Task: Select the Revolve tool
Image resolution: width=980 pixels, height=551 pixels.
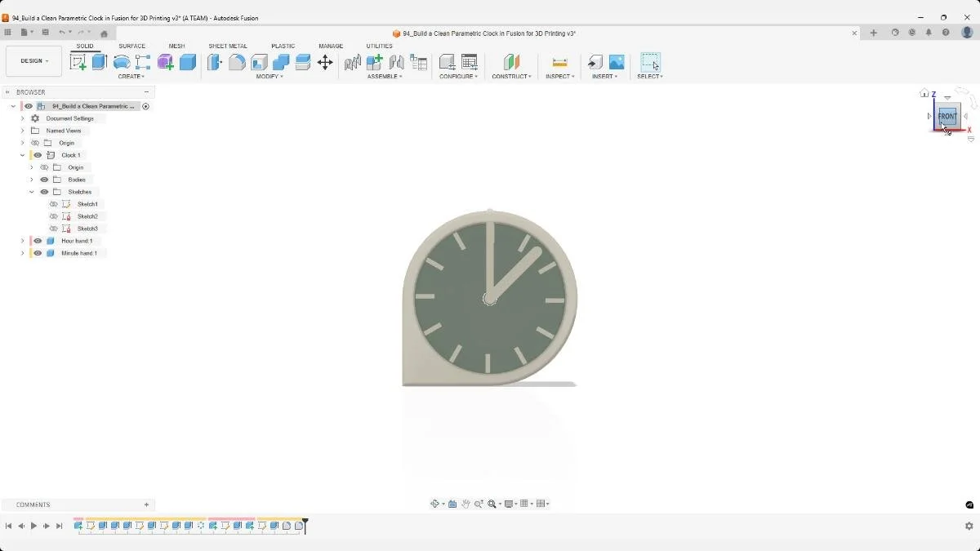Action: (121, 62)
